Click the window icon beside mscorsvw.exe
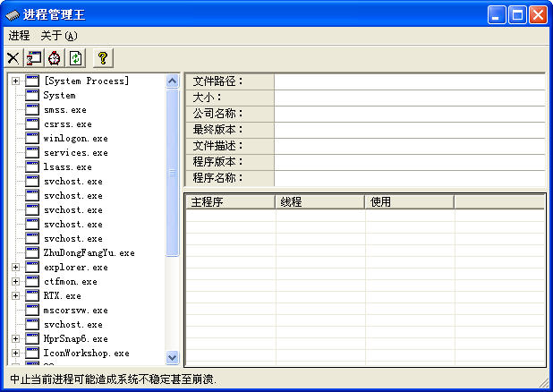553x392 pixels. pos(32,311)
